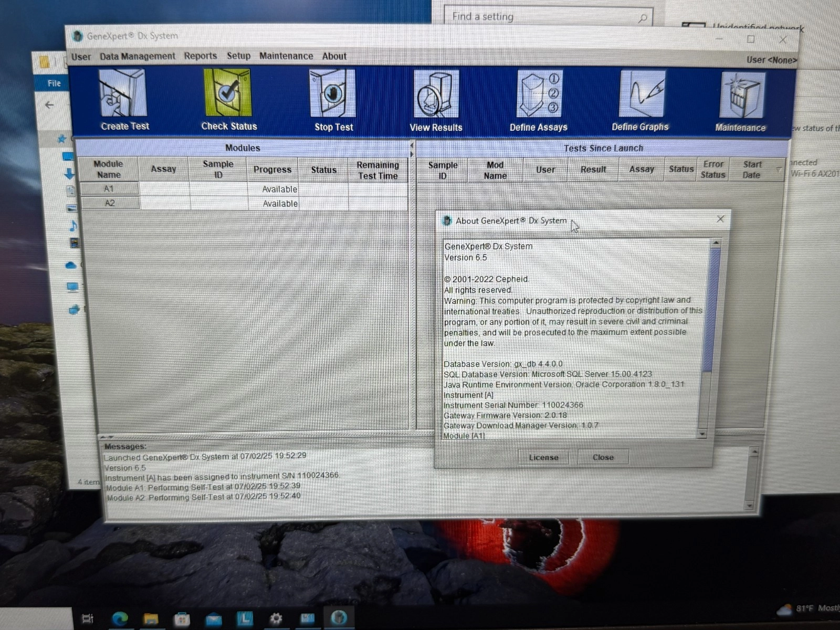Click scroll-up arrow in About text area

[715, 243]
